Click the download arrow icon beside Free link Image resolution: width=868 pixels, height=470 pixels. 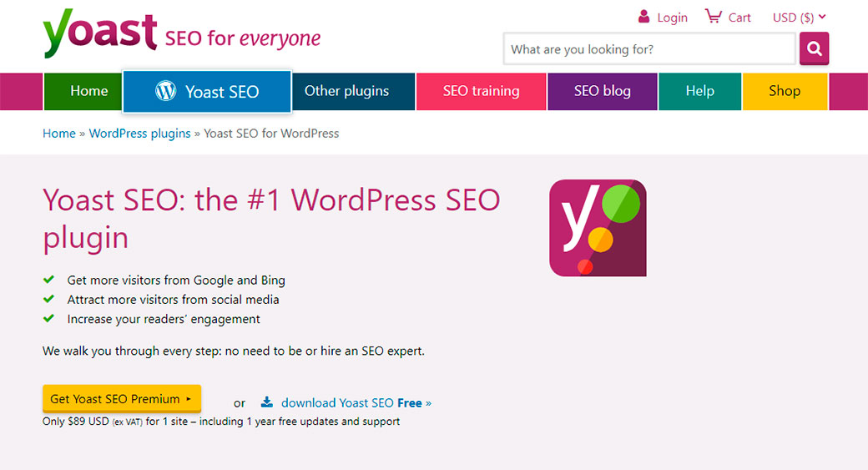(266, 402)
